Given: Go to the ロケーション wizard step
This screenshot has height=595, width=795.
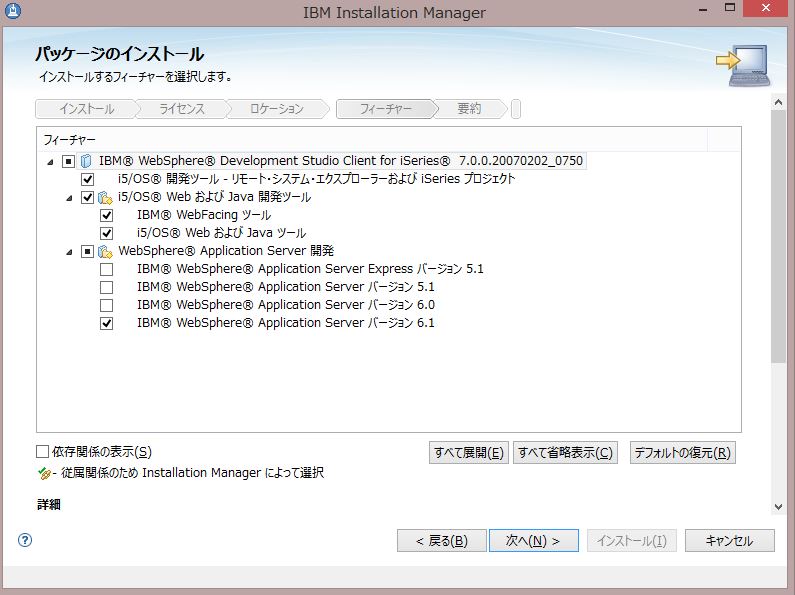Looking at the screenshot, I should [277, 109].
